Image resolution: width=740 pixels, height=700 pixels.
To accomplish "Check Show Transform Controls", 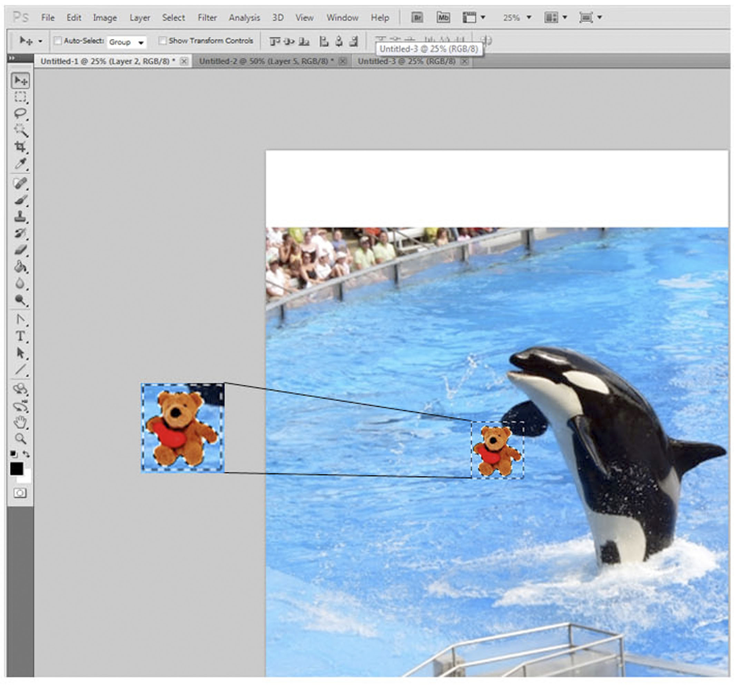I will (162, 41).
